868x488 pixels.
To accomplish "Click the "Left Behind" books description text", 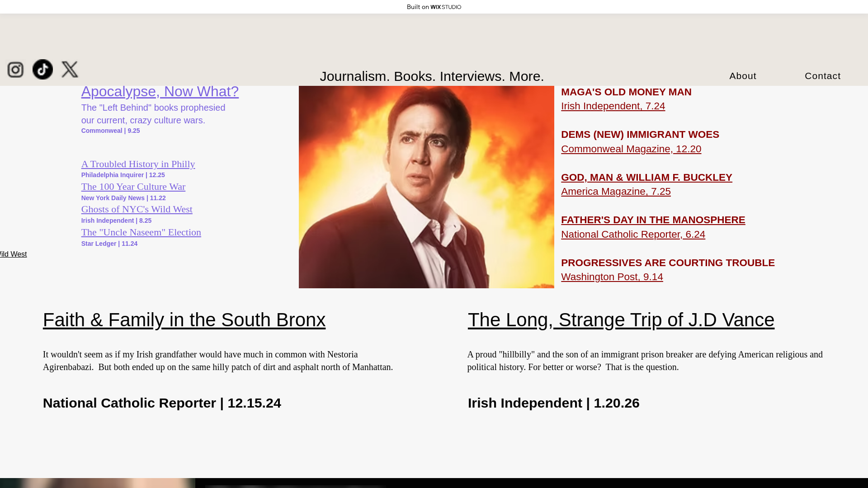I will pyautogui.click(x=153, y=114).
